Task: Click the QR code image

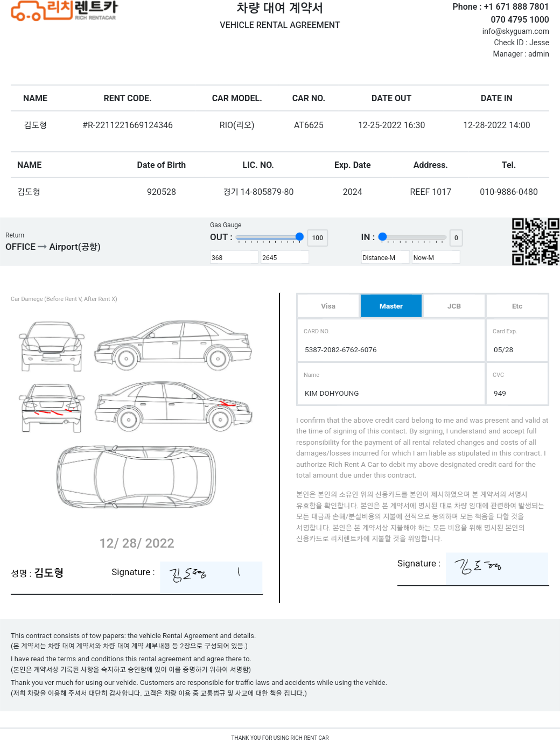Action: tap(535, 242)
